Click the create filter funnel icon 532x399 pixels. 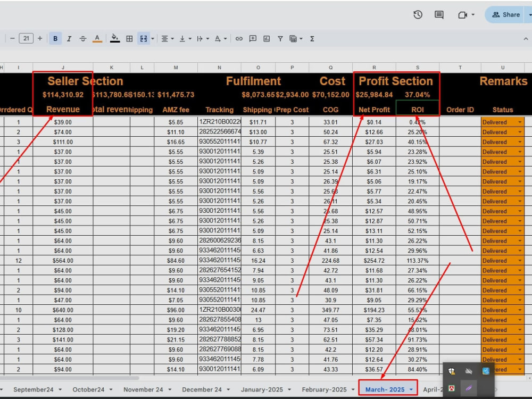(x=280, y=39)
